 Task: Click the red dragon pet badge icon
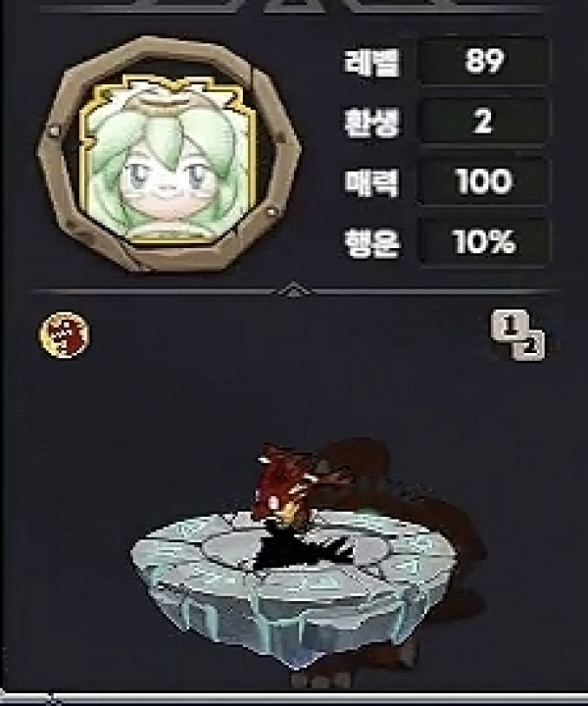point(65,335)
